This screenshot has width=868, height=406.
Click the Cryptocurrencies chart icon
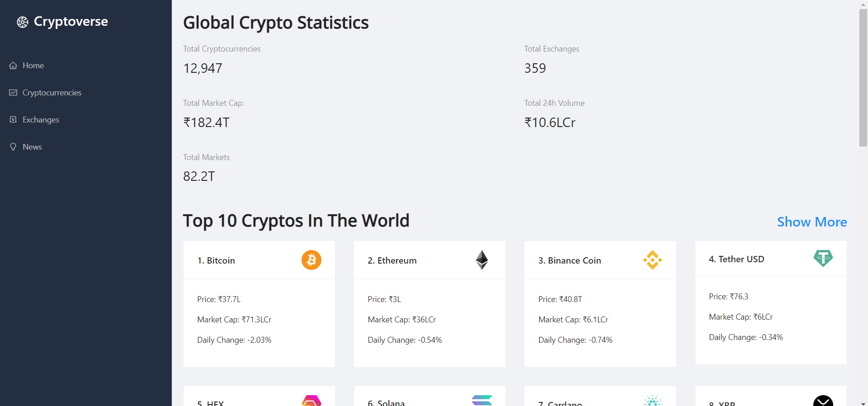[13, 93]
